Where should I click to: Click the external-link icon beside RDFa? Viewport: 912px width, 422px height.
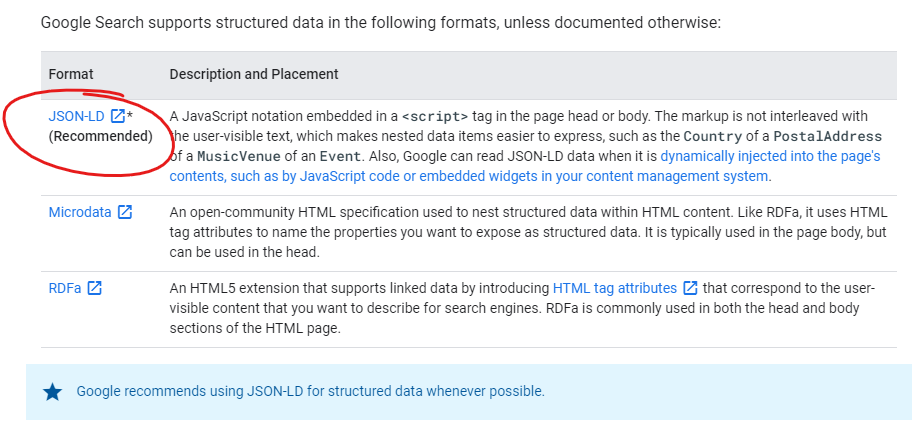click(94, 288)
